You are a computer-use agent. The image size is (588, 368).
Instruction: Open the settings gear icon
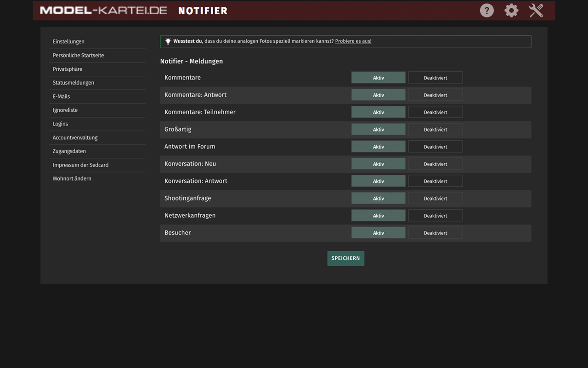click(511, 11)
